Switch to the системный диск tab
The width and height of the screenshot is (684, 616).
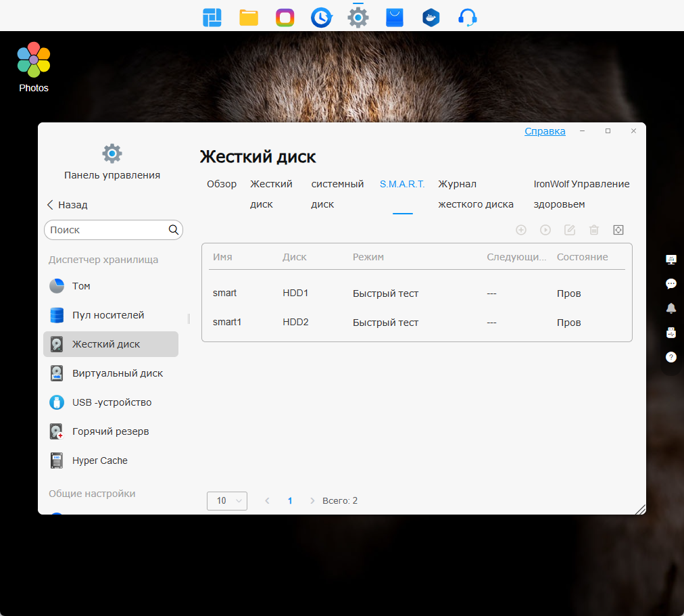pos(337,194)
